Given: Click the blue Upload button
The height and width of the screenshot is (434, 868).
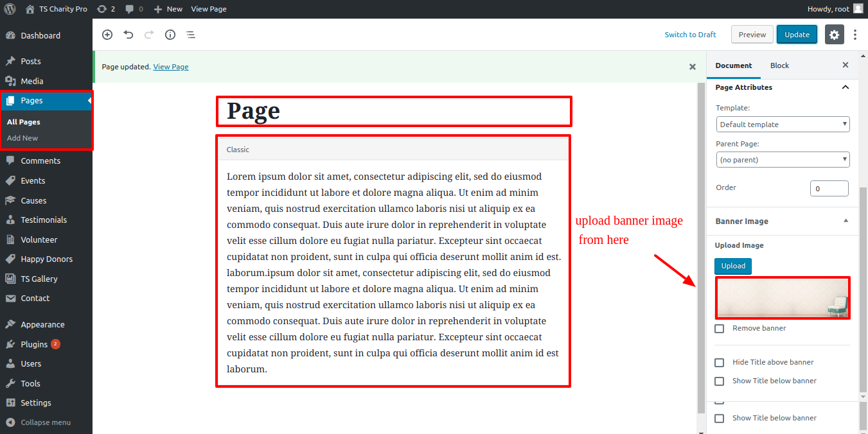Looking at the screenshot, I should coord(732,266).
